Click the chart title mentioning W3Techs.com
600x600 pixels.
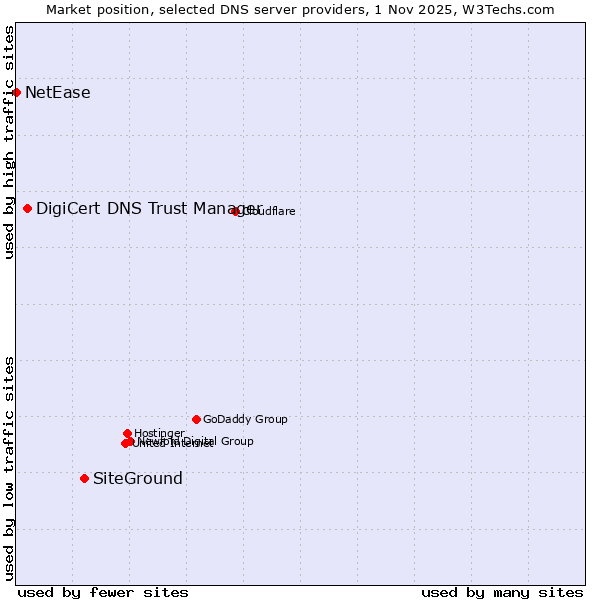(x=300, y=9)
